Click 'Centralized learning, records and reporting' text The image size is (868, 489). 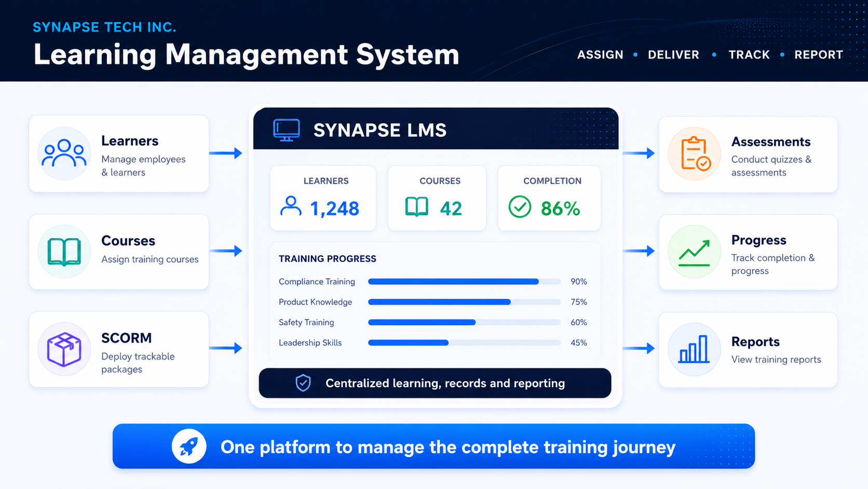(445, 383)
